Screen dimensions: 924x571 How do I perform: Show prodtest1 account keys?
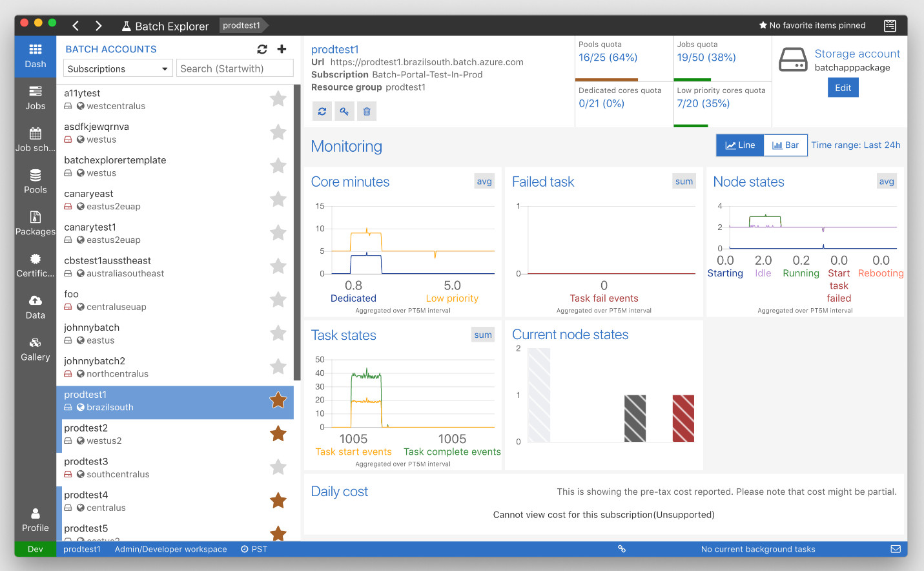pyautogui.click(x=344, y=111)
